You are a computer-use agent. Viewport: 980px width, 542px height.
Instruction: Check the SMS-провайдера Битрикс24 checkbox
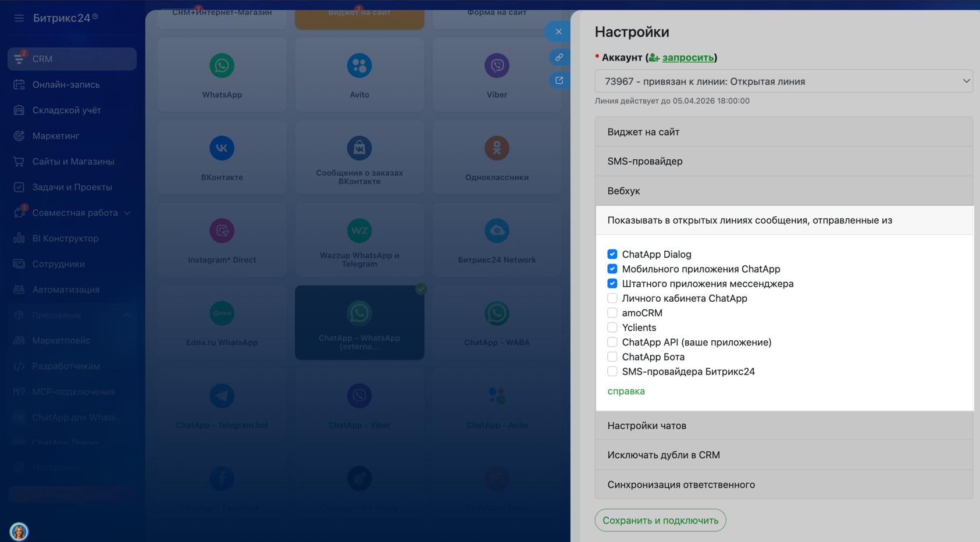click(612, 372)
